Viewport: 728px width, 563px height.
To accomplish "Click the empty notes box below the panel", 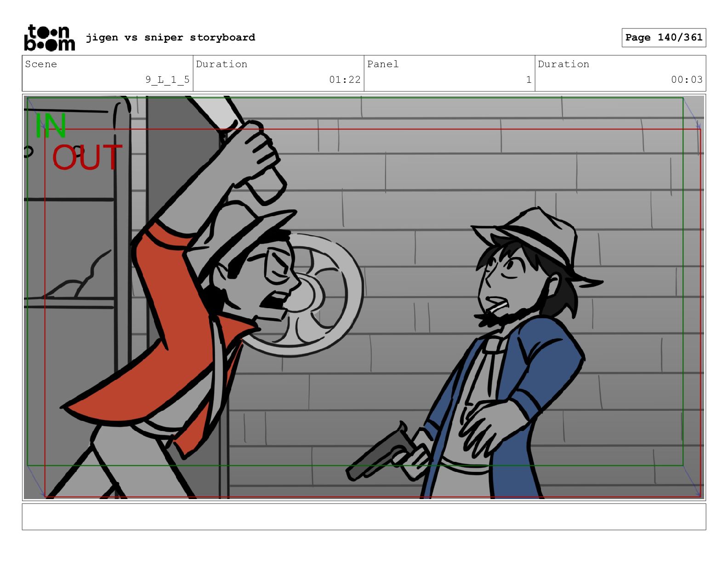I will 364,517.
